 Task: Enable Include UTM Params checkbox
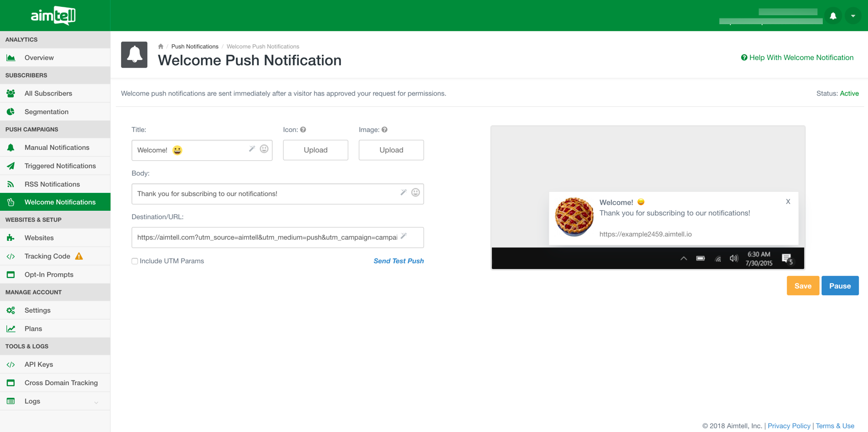135,261
